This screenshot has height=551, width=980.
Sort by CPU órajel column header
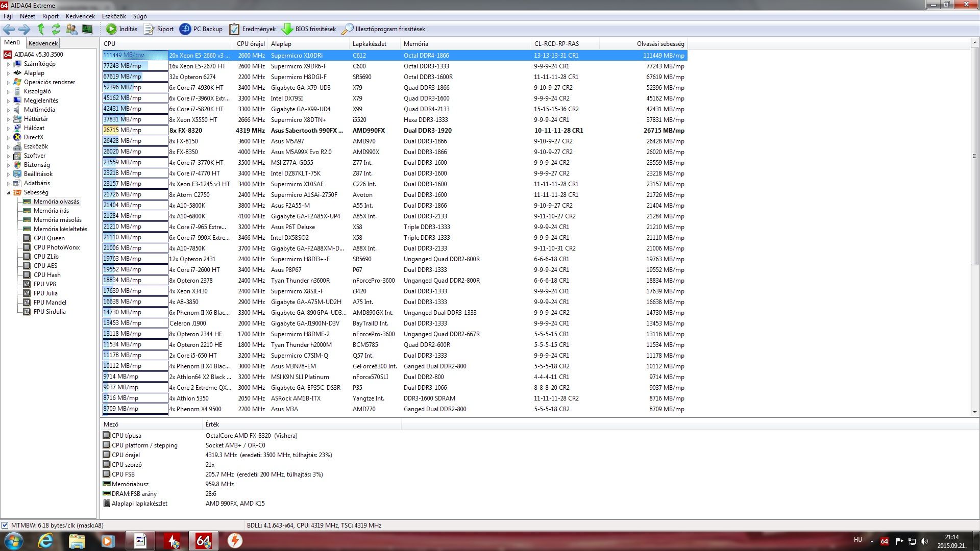[251, 44]
